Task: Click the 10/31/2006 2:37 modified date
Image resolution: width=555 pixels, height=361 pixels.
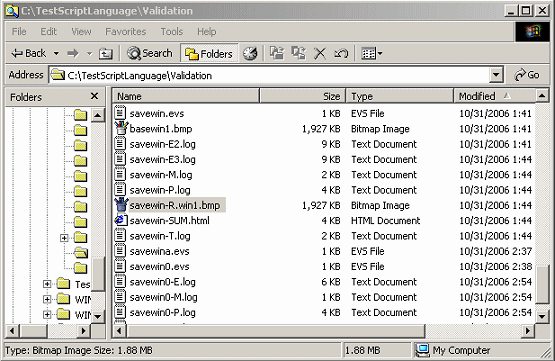Action: [495, 251]
